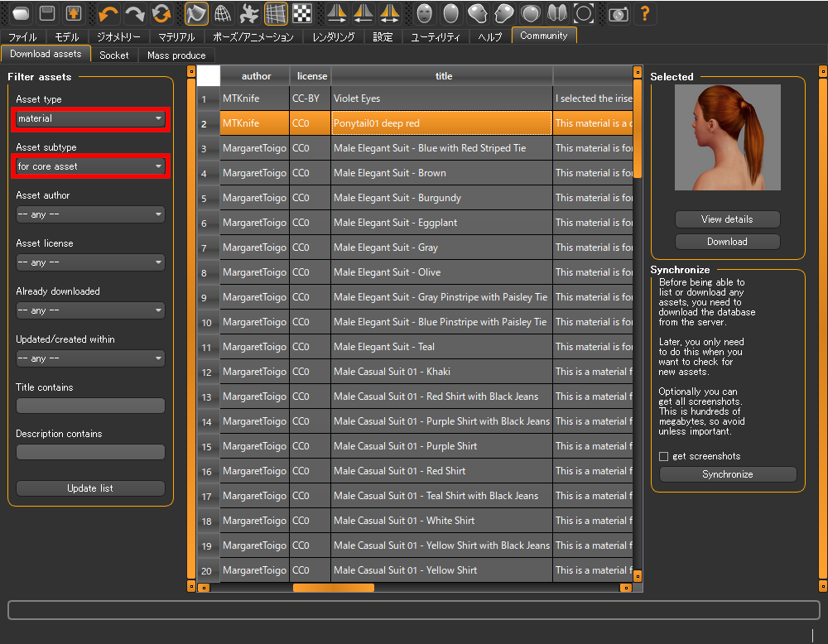Click the left profile head view icon
The width and height of the screenshot is (828, 644).
point(503,13)
